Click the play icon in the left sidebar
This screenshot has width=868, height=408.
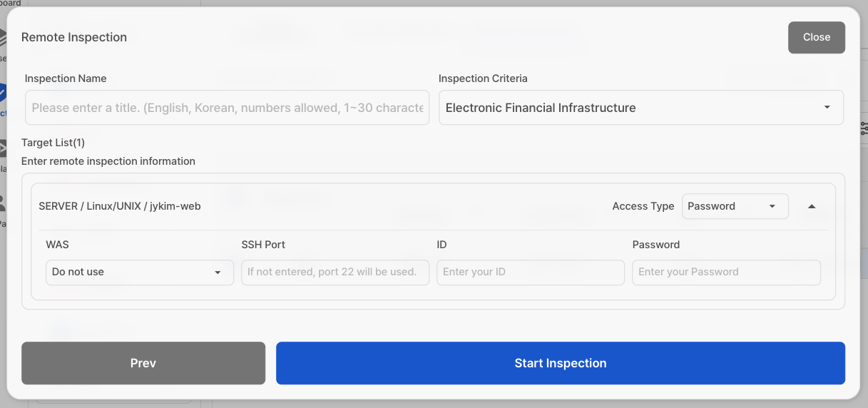pyautogui.click(x=2, y=148)
